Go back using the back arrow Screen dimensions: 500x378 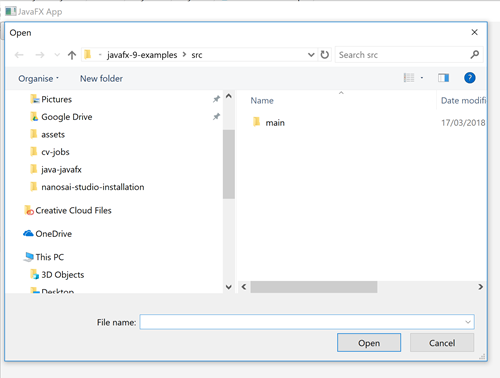click(x=19, y=55)
